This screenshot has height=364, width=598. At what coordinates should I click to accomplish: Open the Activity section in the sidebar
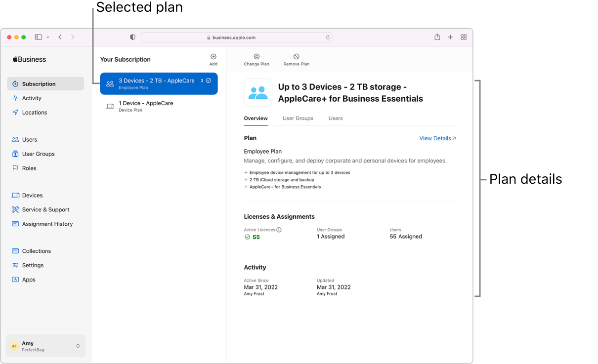[31, 98]
